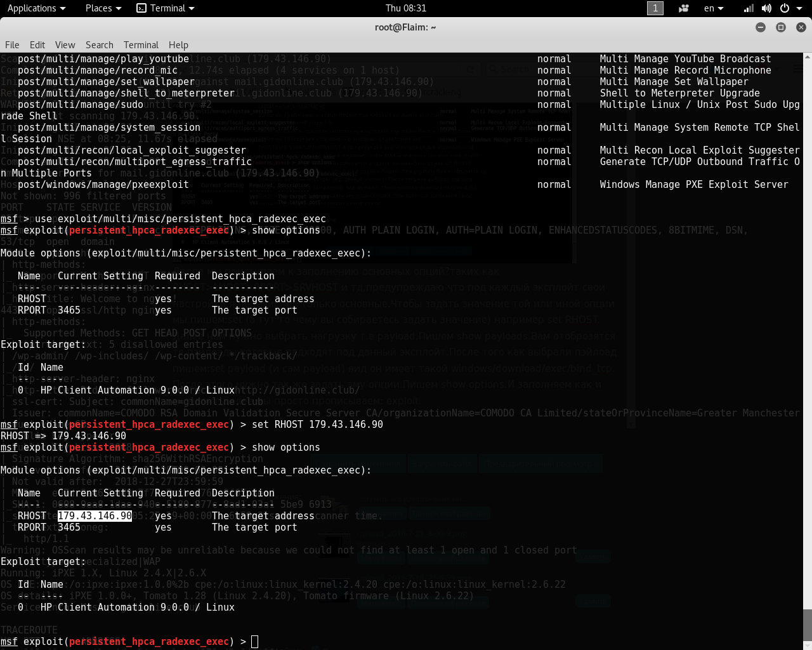
Task: Click the Thu 08:31 clock
Action: 406,8
